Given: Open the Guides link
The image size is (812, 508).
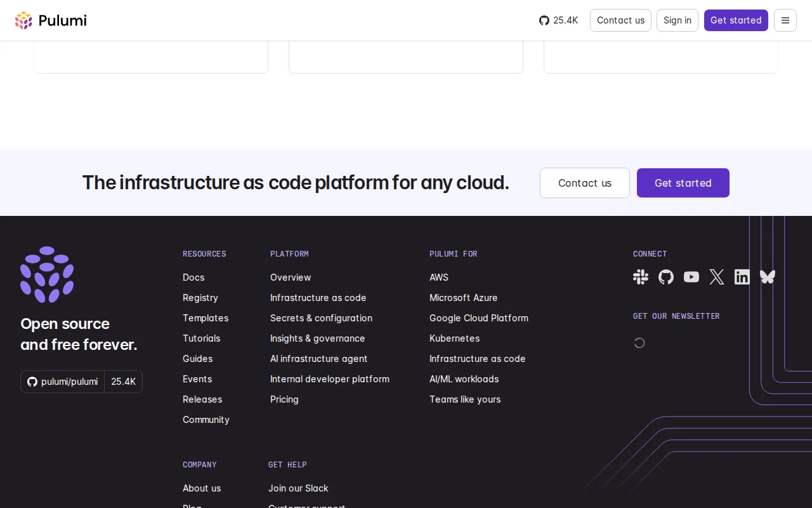Looking at the screenshot, I should tap(198, 359).
